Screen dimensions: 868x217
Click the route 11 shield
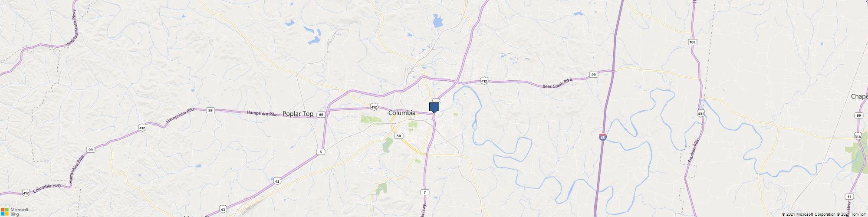click(848, 197)
